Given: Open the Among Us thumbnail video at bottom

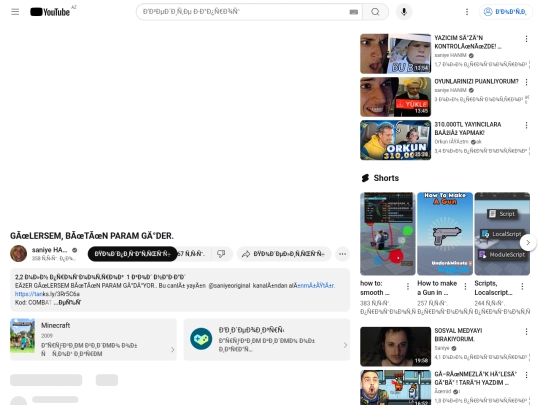Looking at the screenshot, I should click(395, 388).
